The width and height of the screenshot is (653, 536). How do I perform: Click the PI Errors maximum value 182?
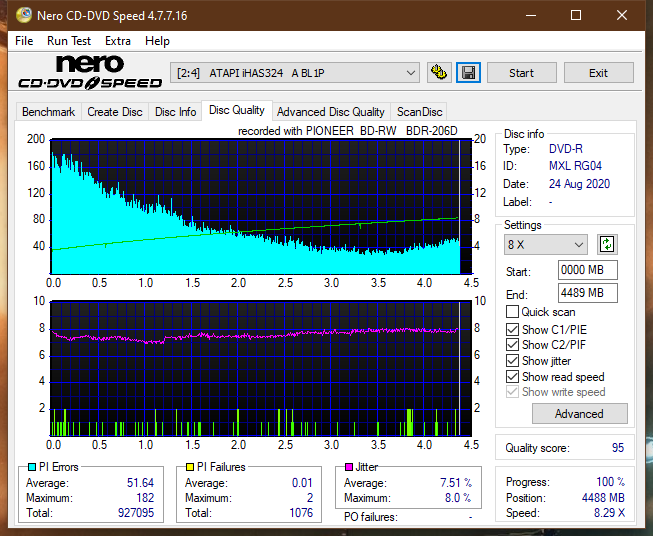pos(145,498)
